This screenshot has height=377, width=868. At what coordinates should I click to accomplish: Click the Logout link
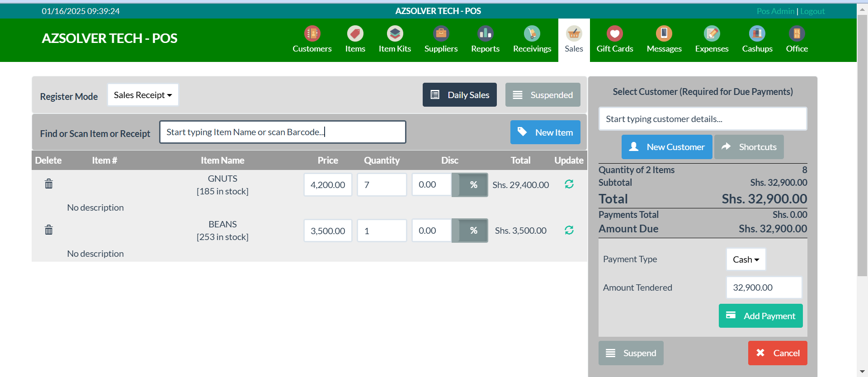pos(812,11)
